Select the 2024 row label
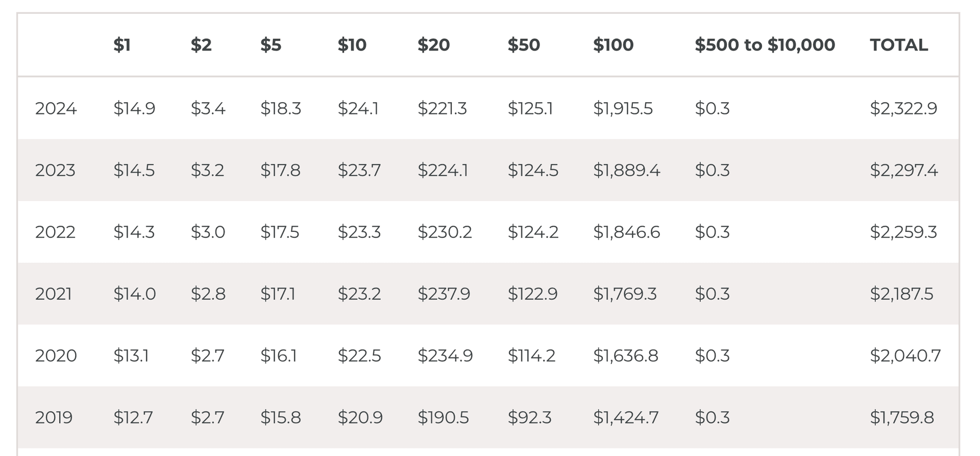 56,108
